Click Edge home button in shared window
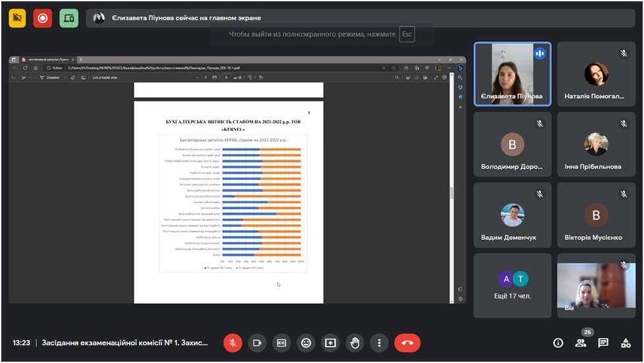 pos(35,68)
